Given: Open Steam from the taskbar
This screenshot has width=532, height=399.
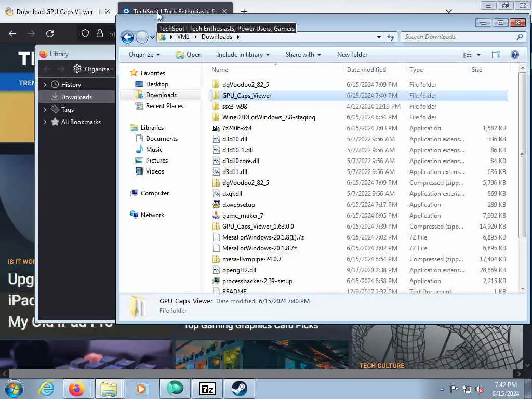Looking at the screenshot, I should (x=239, y=389).
